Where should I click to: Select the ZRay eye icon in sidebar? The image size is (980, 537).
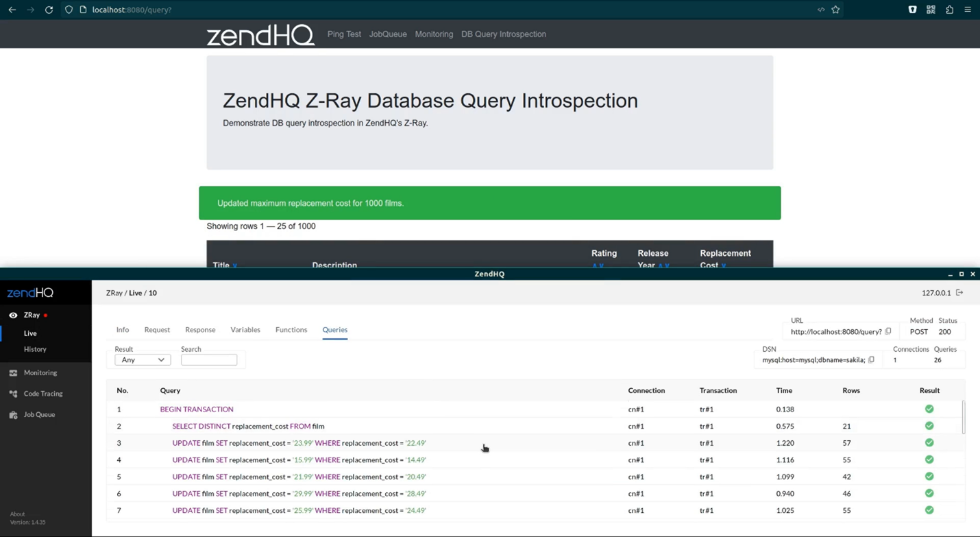[x=13, y=315]
